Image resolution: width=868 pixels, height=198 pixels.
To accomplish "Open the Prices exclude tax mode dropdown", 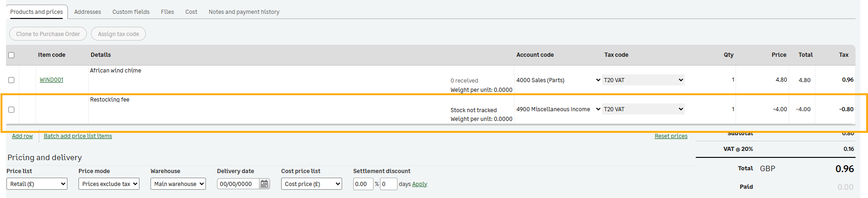I will 109,184.
